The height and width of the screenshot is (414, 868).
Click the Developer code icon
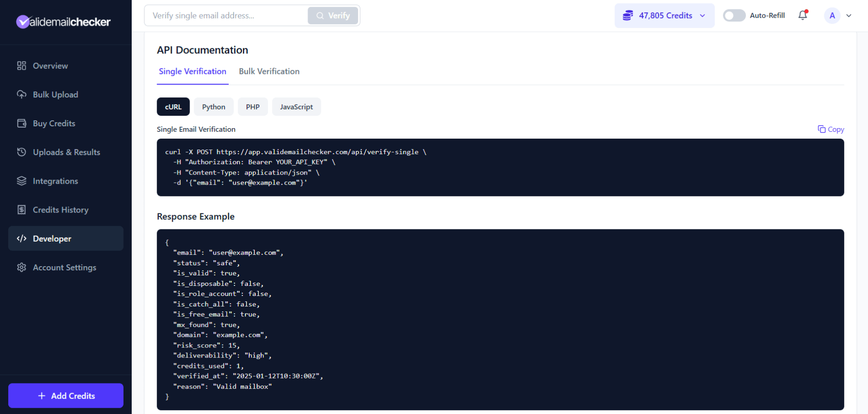[21, 238]
